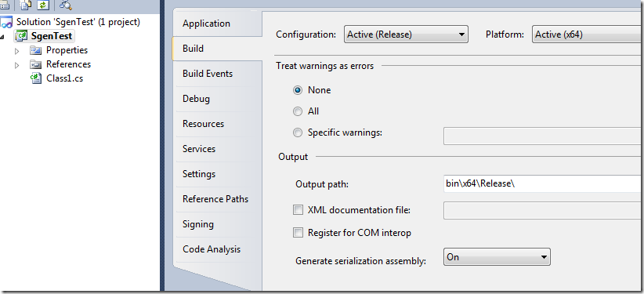Select the Specific warnings radio button
This screenshot has width=644, height=294.
[298, 132]
